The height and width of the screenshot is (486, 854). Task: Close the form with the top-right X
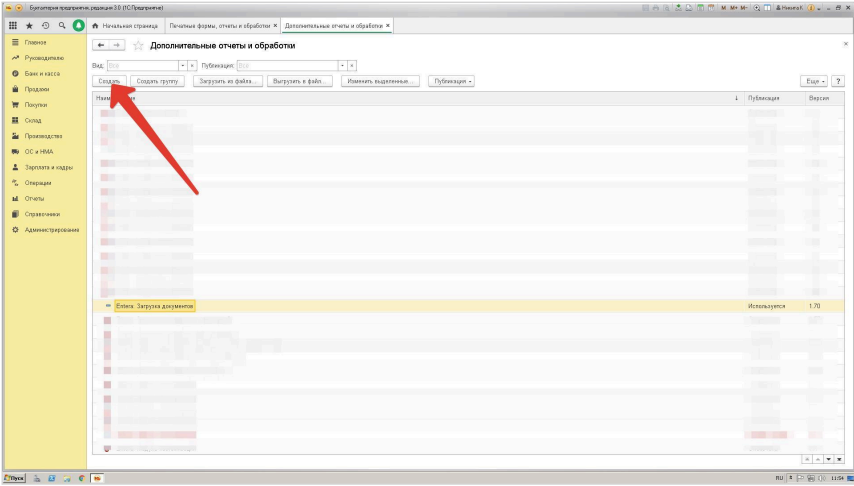[x=846, y=44]
